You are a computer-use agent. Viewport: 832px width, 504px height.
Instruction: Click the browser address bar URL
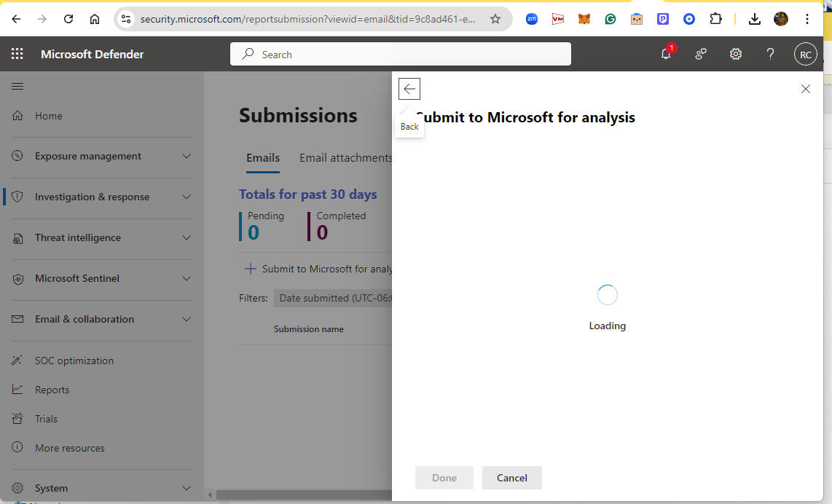coord(307,19)
